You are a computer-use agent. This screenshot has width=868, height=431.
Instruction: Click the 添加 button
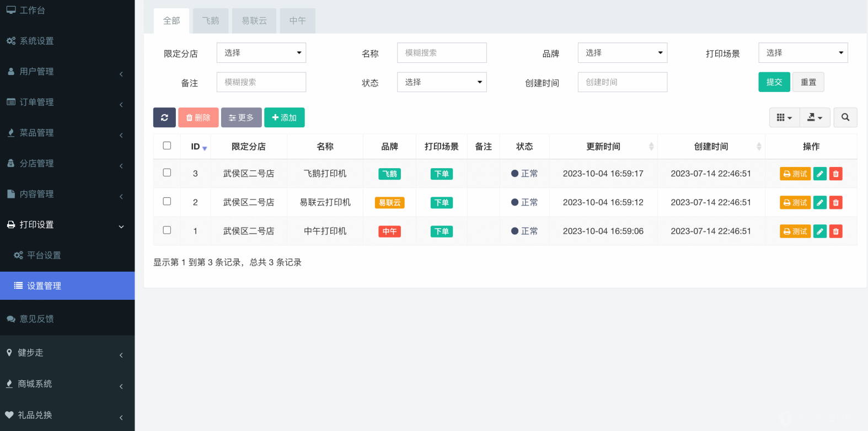click(284, 117)
